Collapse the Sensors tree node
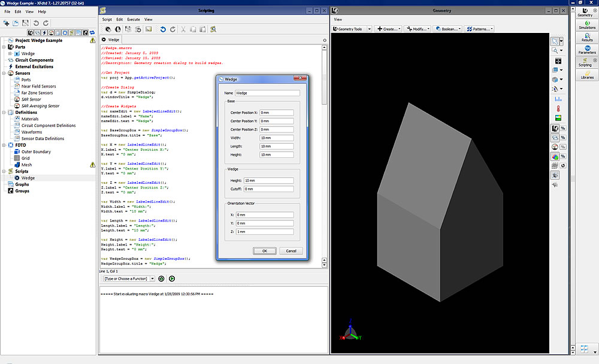 [4, 73]
